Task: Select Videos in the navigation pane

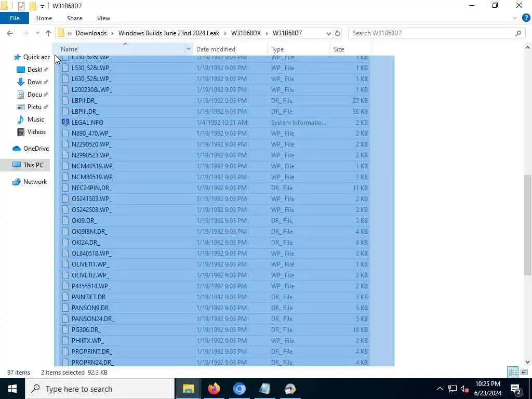Action: (31, 132)
